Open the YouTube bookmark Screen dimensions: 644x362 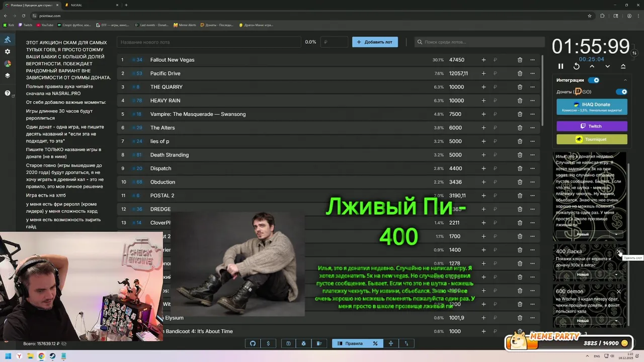tap(45, 25)
